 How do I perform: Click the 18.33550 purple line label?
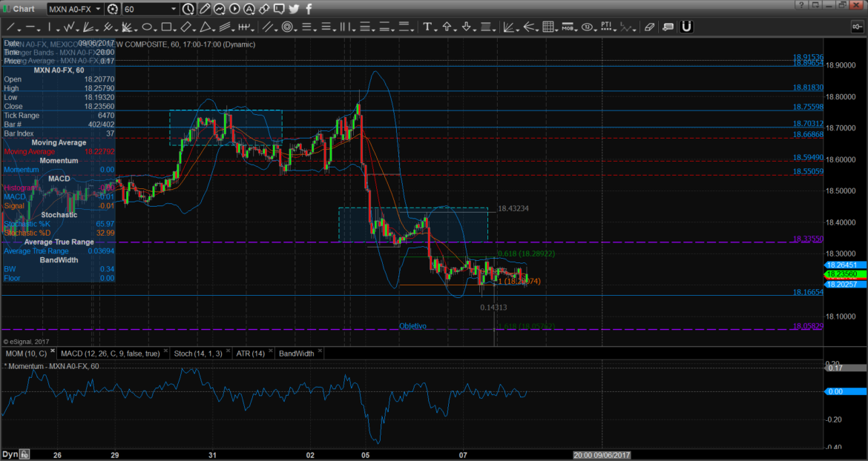[808, 239]
